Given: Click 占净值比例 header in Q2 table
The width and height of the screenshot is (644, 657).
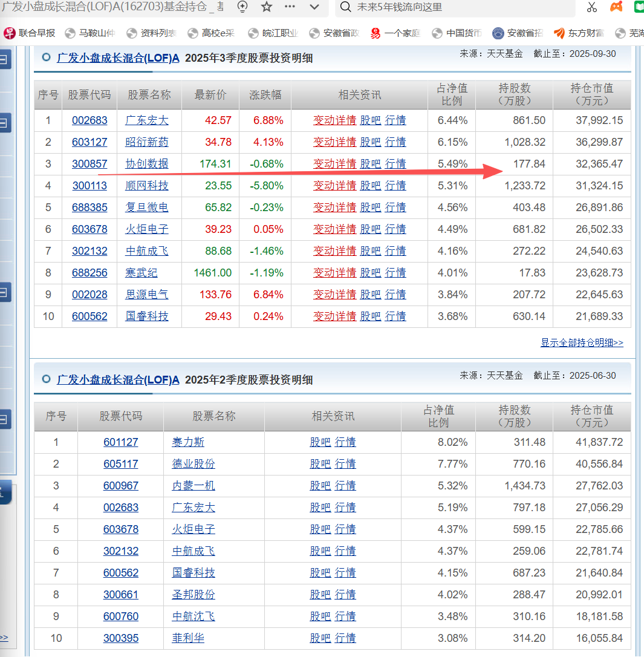Looking at the screenshot, I should (438, 416).
